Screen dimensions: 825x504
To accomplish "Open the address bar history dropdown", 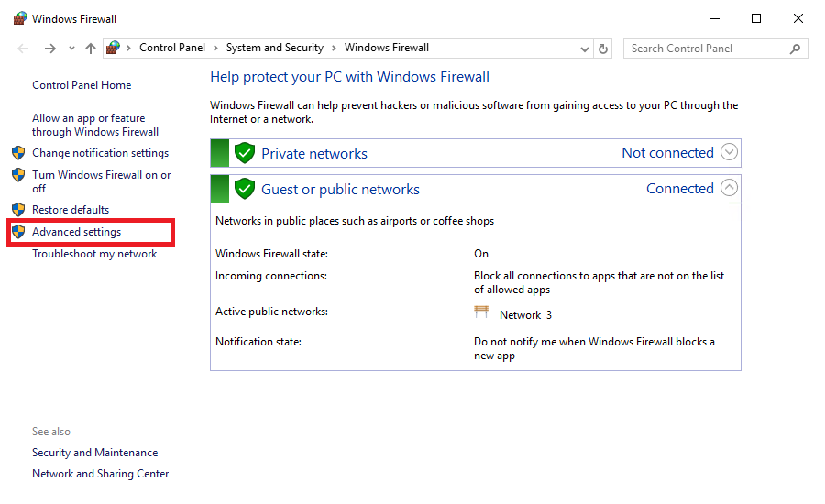I will (x=585, y=49).
